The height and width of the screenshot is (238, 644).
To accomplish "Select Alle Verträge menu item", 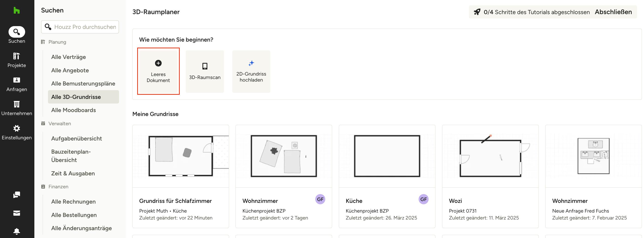I will (x=69, y=57).
